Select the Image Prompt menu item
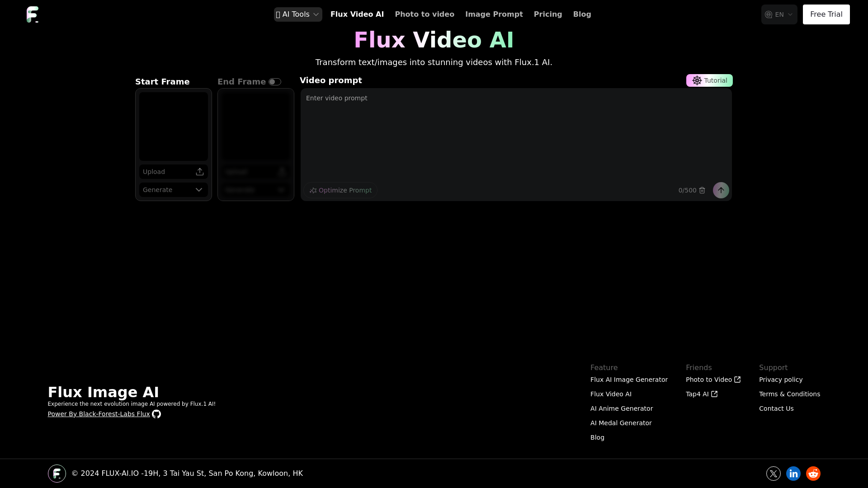 pyautogui.click(x=494, y=14)
